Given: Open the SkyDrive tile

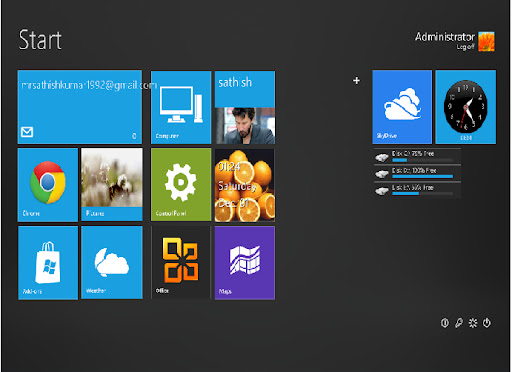Looking at the screenshot, I should (x=402, y=107).
